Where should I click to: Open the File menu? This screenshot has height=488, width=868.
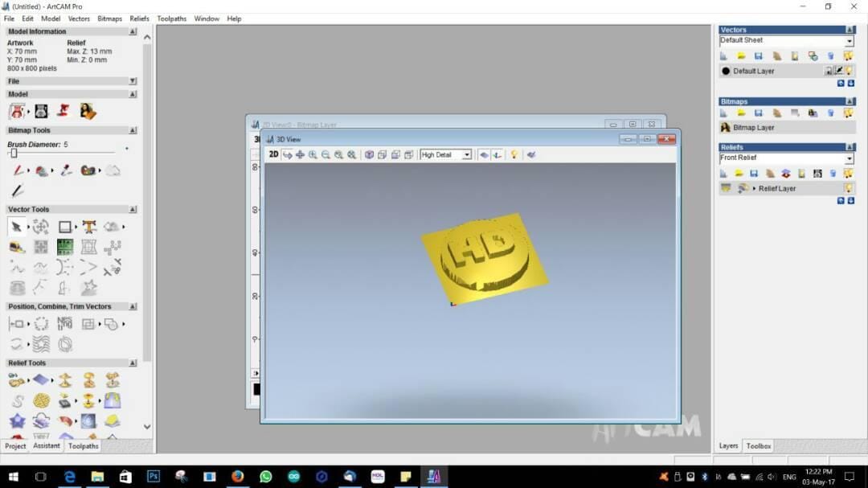click(x=9, y=18)
